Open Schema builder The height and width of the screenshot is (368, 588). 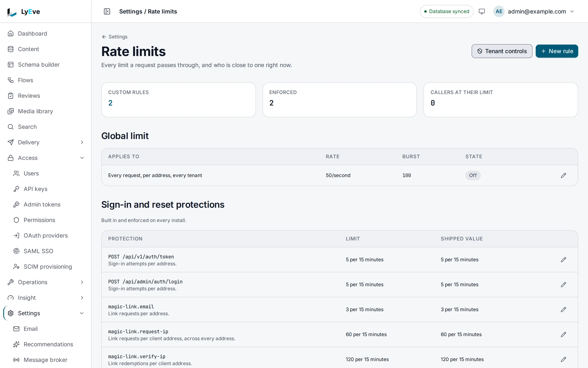click(x=46, y=65)
